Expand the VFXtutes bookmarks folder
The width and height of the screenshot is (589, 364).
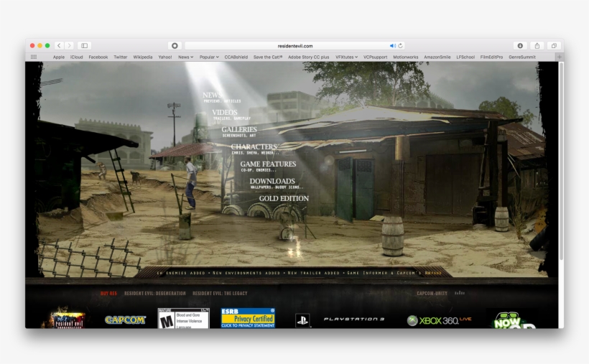click(x=346, y=57)
